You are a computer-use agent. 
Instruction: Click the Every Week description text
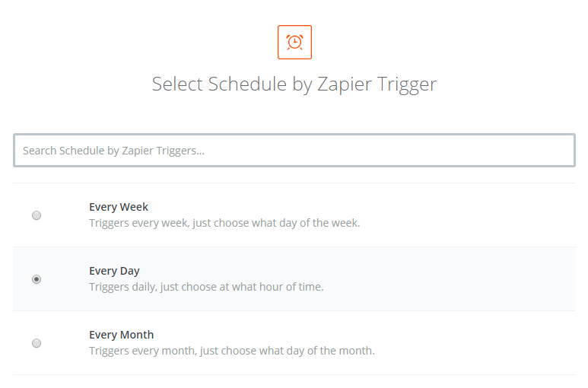click(x=224, y=223)
